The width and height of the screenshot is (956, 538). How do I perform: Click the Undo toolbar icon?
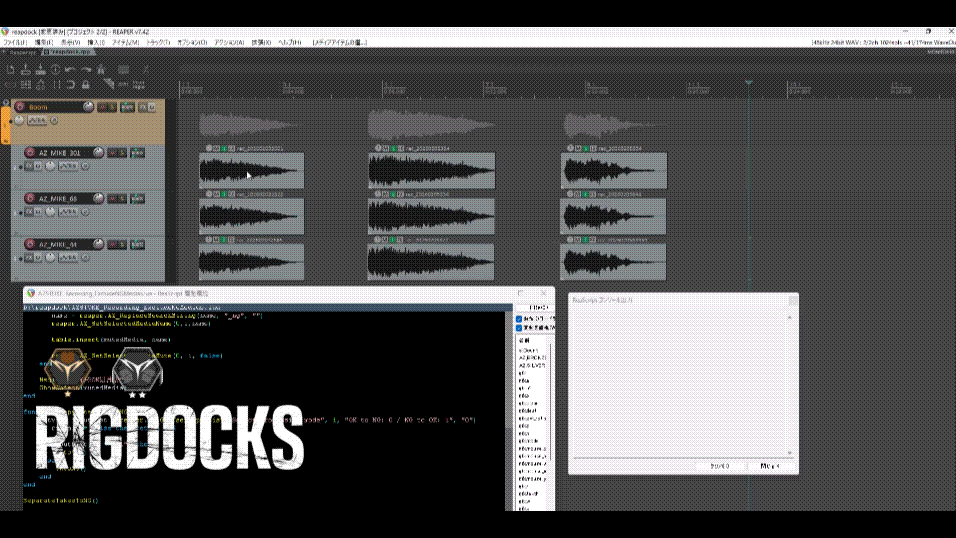[x=71, y=70]
